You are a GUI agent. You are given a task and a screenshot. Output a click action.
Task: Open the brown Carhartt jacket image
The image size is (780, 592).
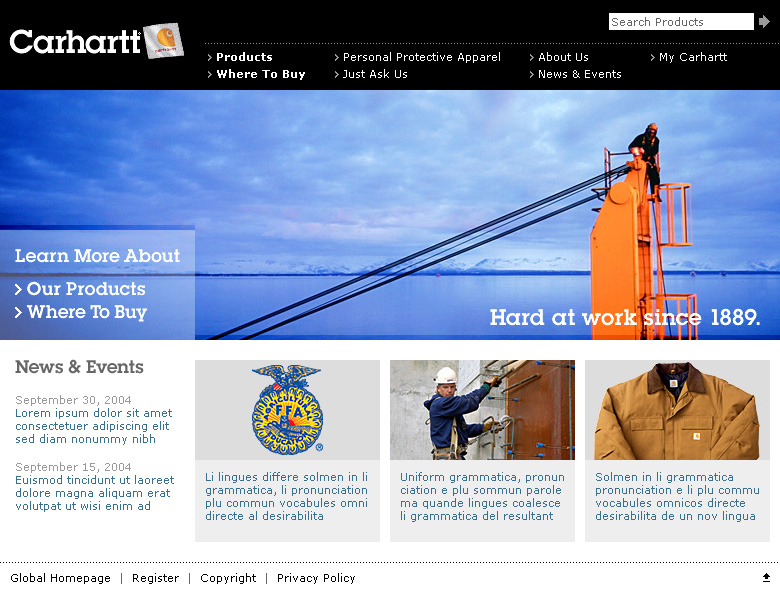point(677,409)
